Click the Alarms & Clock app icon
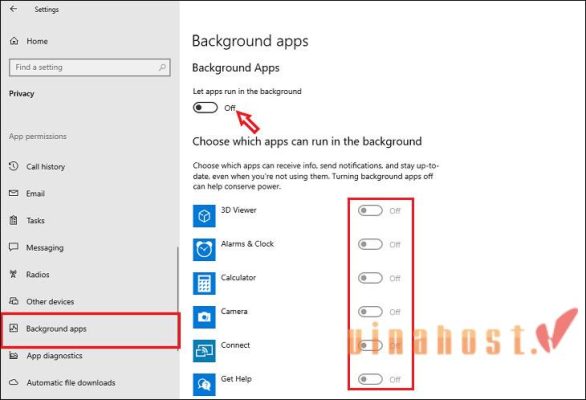The width and height of the screenshot is (586, 400). [204, 249]
